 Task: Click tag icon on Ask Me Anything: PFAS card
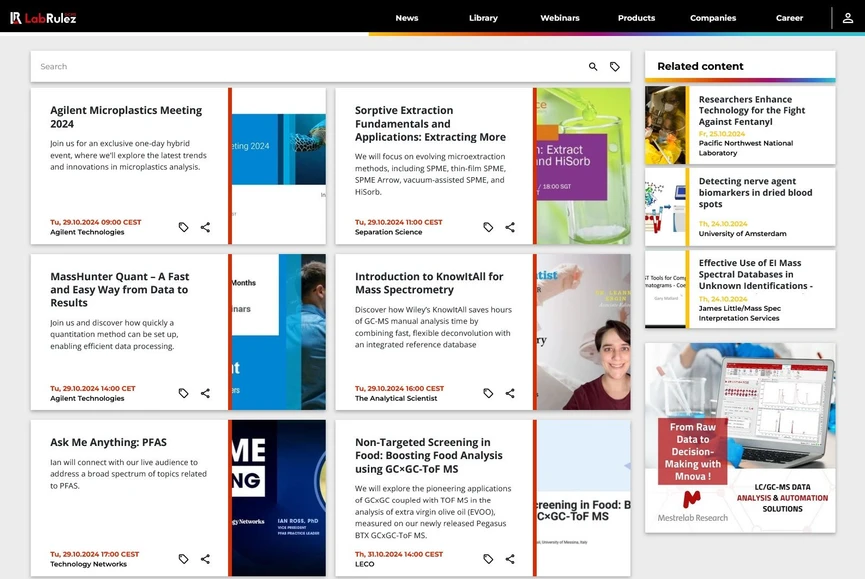tap(184, 559)
